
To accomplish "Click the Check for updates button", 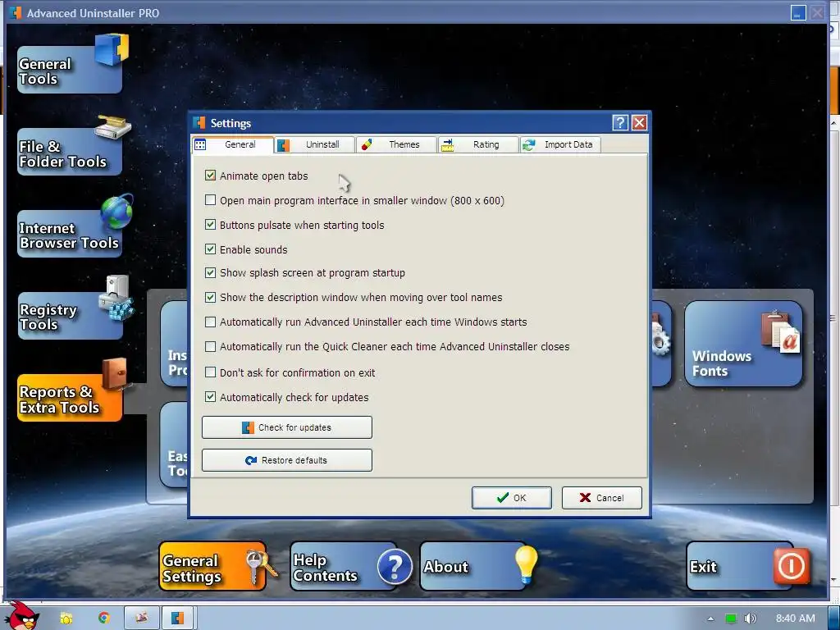I will click(x=286, y=427).
